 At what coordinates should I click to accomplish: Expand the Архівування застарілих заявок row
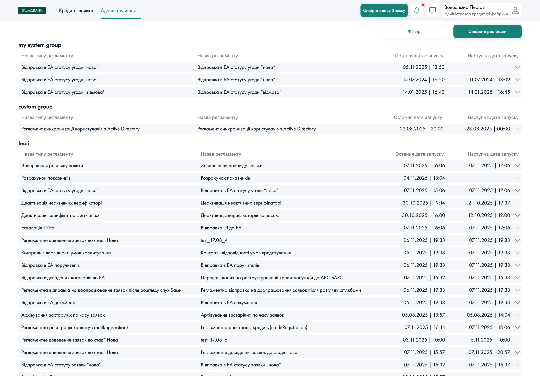click(517, 315)
